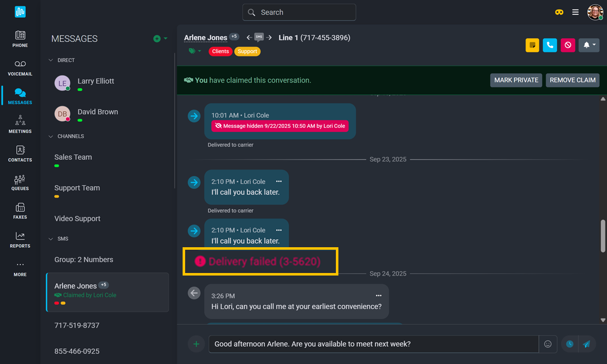607x364 pixels.
Task: Open the Voicemail section in sidebar
Action: point(20,68)
